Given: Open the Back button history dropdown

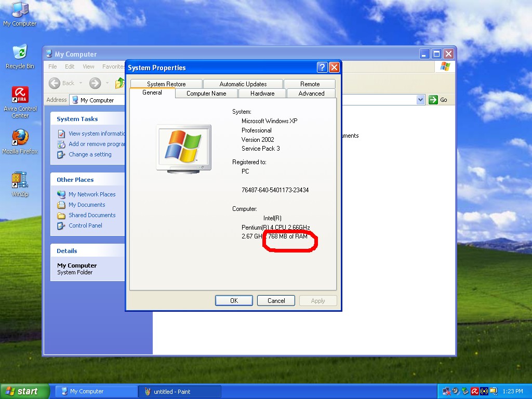Looking at the screenshot, I should tap(81, 83).
